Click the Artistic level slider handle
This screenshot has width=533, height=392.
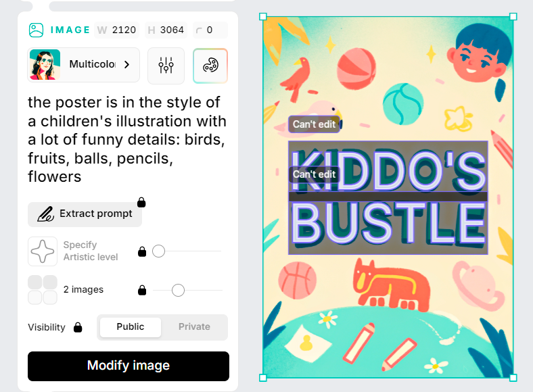pyautogui.click(x=158, y=251)
